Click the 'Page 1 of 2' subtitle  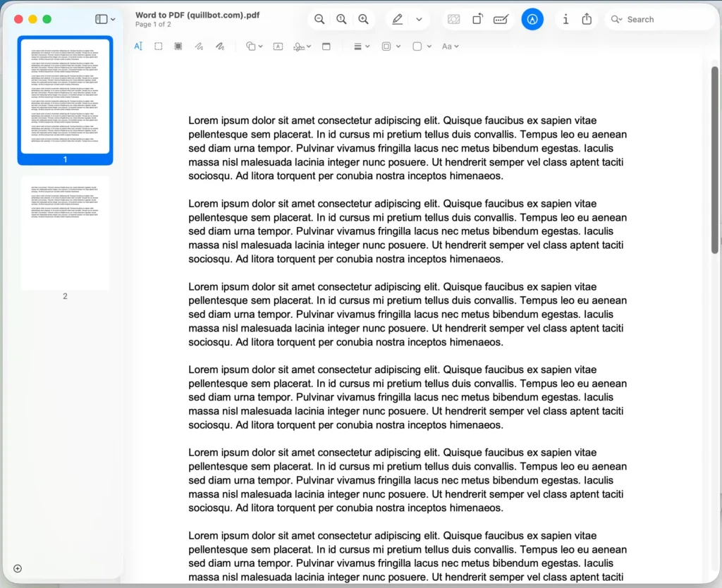153,25
